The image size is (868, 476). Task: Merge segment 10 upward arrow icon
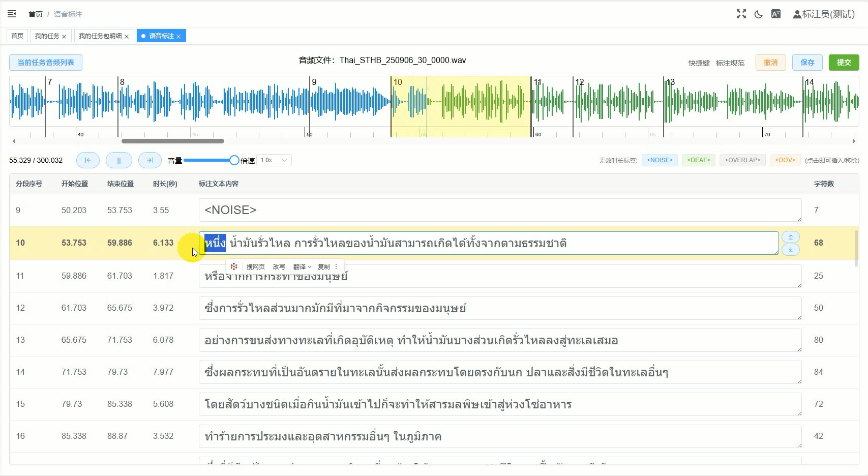pos(791,237)
